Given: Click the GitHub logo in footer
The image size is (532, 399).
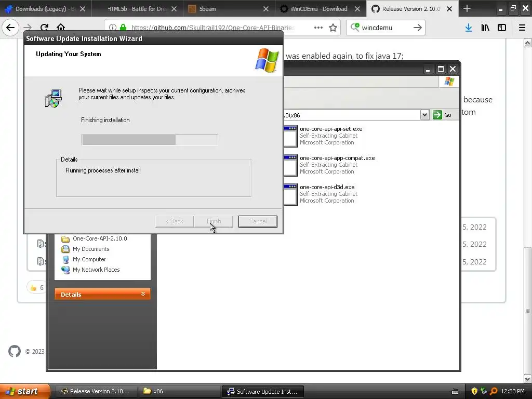Looking at the screenshot, I should 14,351.
